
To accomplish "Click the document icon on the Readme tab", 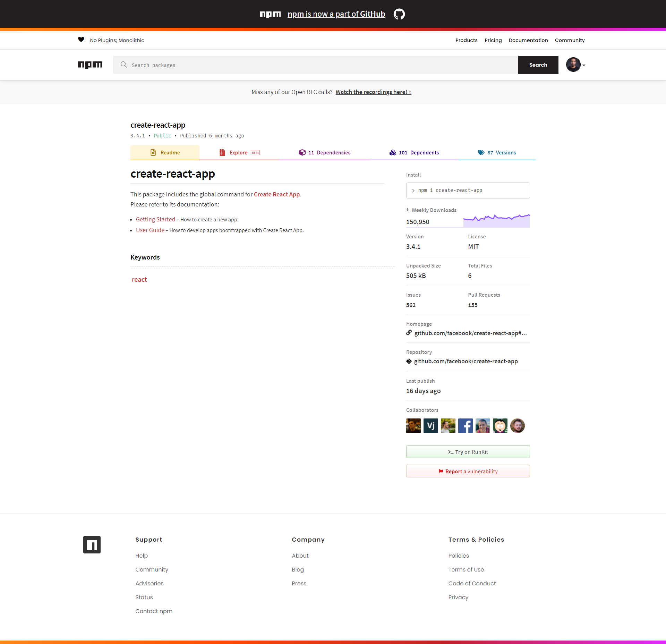I will pyautogui.click(x=153, y=152).
